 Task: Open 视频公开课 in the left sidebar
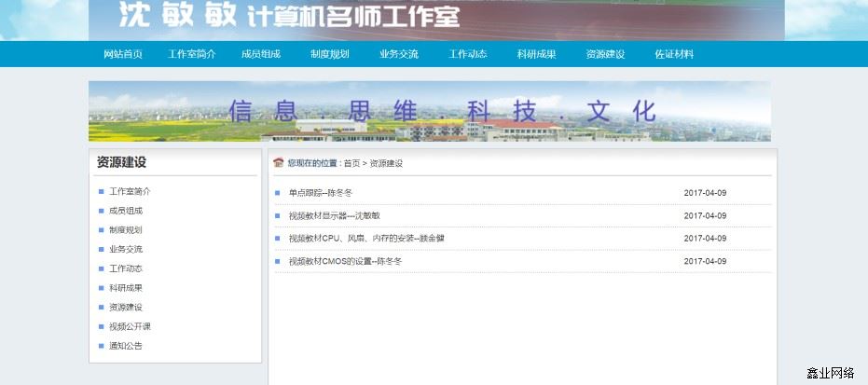(x=130, y=326)
